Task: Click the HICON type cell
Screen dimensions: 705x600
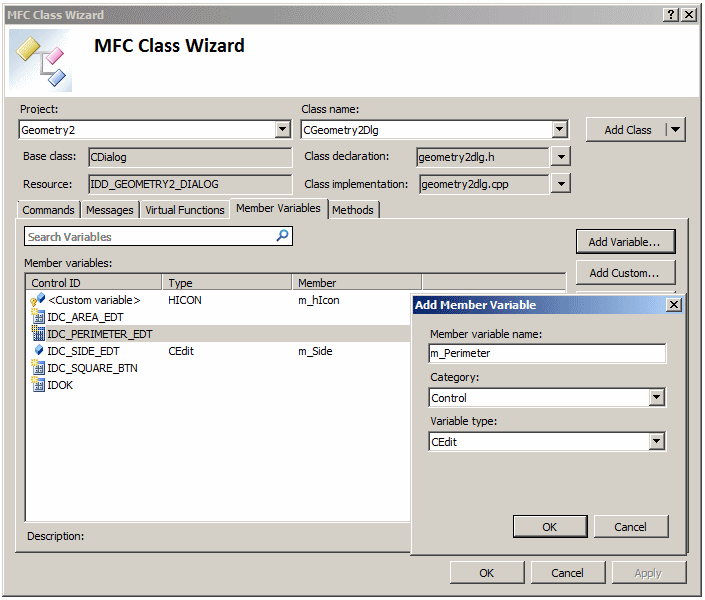Action: click(185, 300)
